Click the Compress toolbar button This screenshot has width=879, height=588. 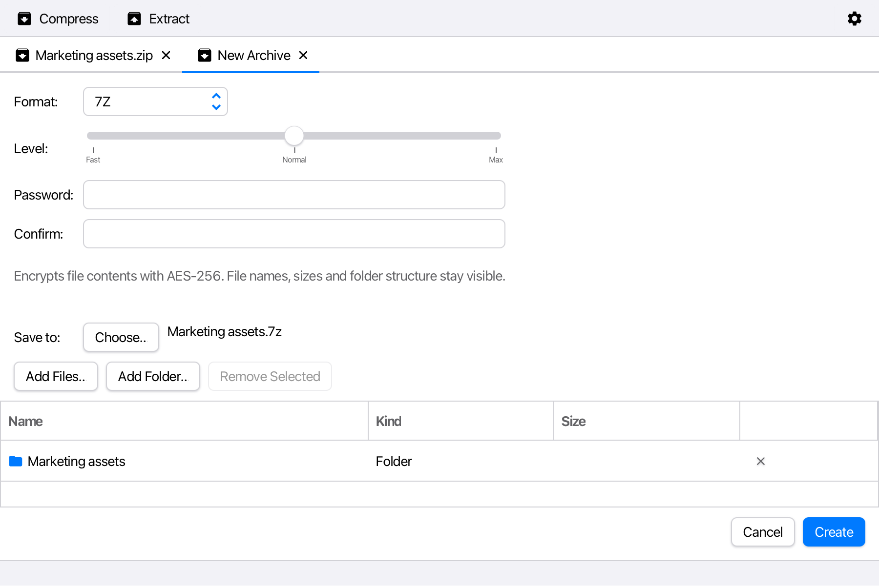(58, 19)
